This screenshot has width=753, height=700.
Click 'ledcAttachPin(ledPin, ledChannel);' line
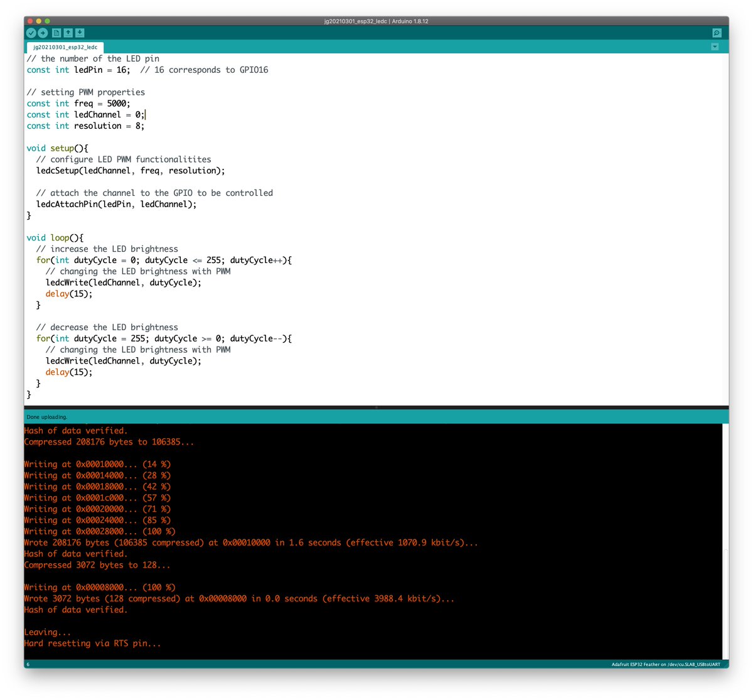(116, 205)
